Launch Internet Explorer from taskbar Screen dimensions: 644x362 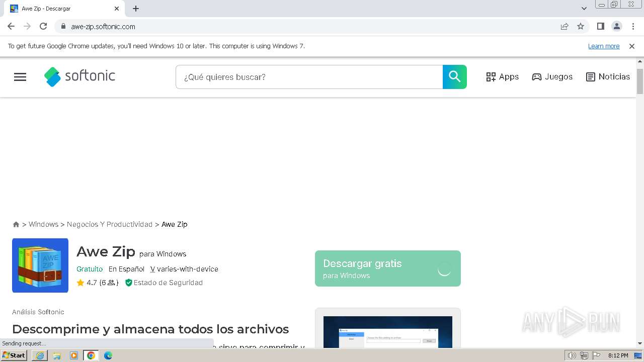40,355
